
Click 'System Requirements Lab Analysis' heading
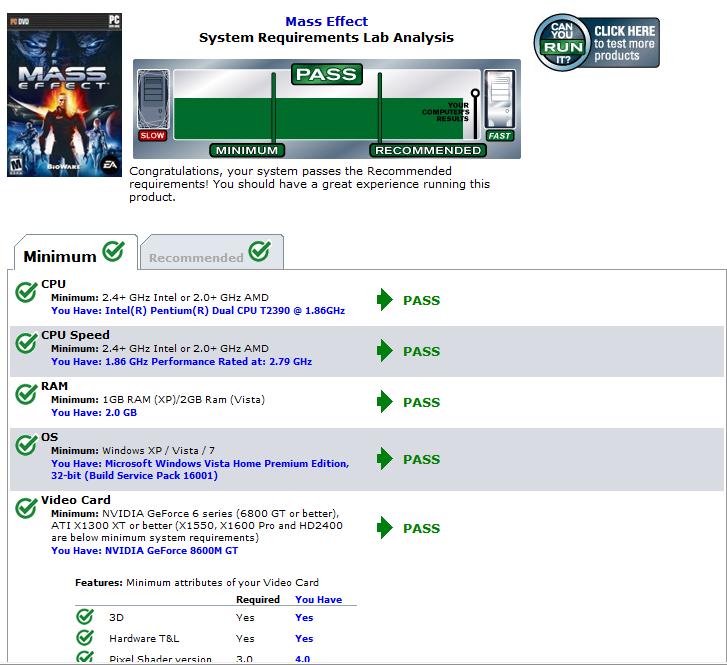326,38
